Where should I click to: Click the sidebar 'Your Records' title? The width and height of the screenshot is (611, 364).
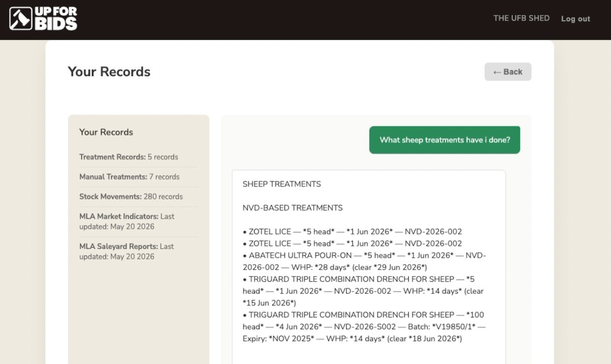[106, 132]
